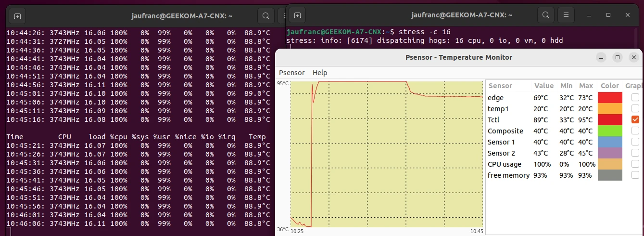The image size is (644, 236).
Task: Close the Psensor Temperature Monitor window
Action: coord(633,57)
